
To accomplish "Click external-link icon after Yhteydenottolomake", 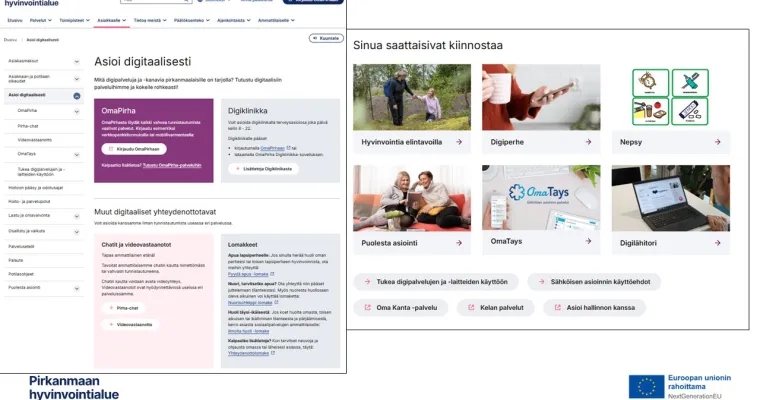I will coord(273,353).
